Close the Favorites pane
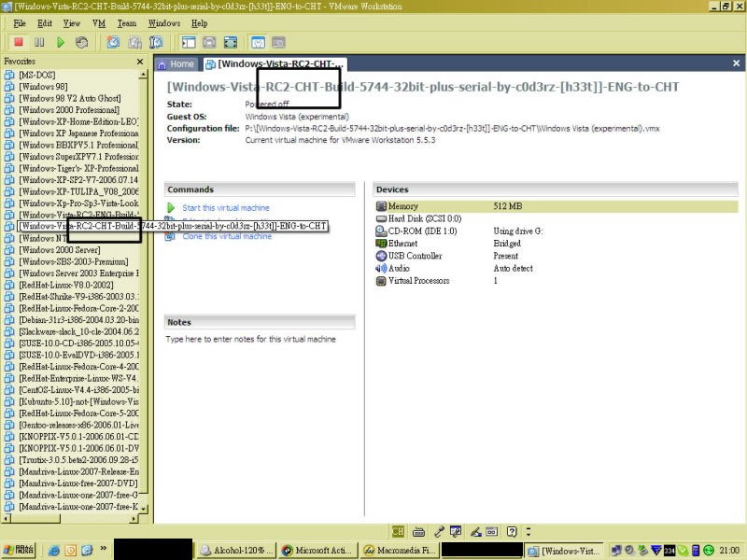Screen dimensions: 747x560 click(x=139, y=62)
